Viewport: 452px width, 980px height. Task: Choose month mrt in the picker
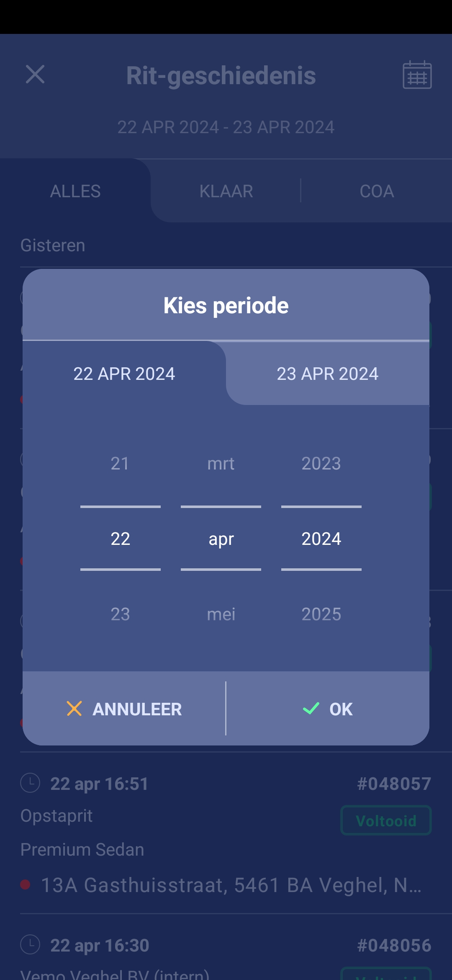221,464
